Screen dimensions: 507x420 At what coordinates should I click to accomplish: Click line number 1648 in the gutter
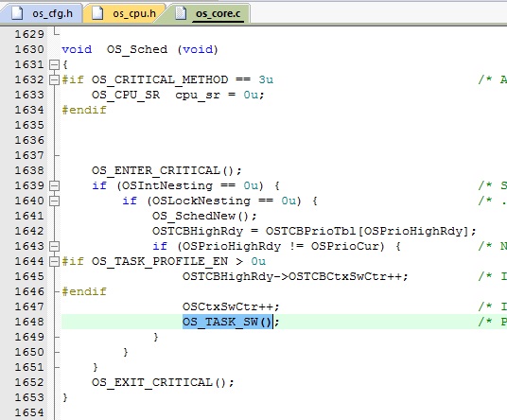[x=29, y=322]
